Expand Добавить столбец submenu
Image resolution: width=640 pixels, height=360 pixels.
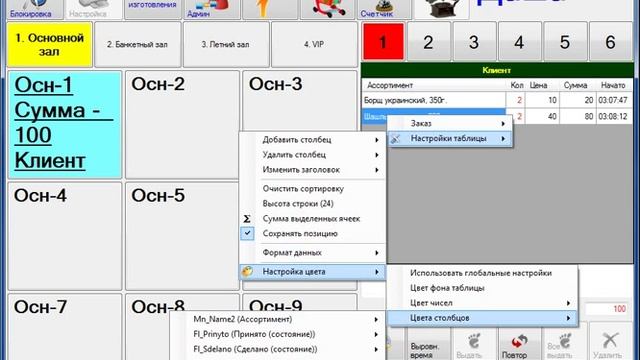point(313,140)
